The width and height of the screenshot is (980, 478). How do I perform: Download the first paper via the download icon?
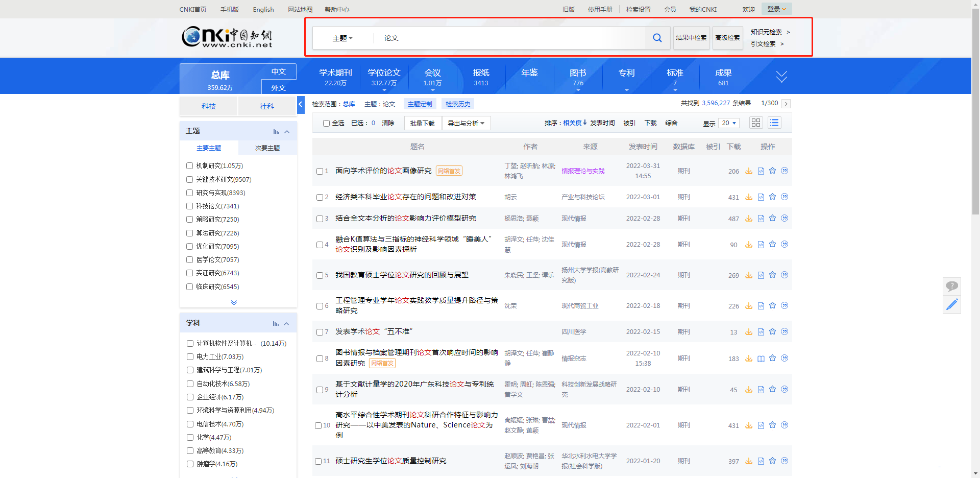tap(749, 171)
